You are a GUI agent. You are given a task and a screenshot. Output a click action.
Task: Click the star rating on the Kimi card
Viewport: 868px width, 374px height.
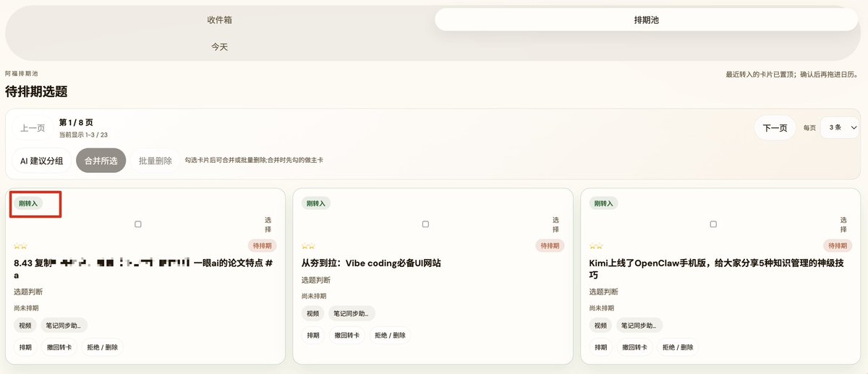pos(596,246)
